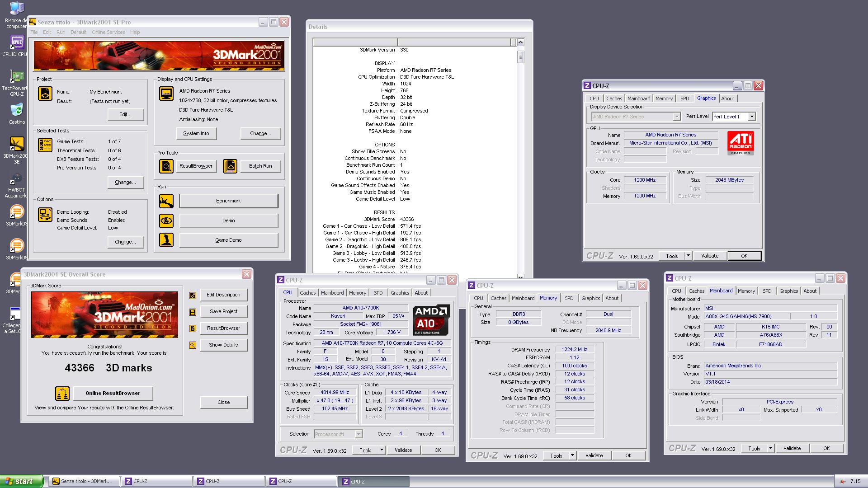Image resolution: width=868 pixels, height=488 pixels.
Task: Expand Tools dropdown arrow in Mainboard tab window
Action: [770, 448]
